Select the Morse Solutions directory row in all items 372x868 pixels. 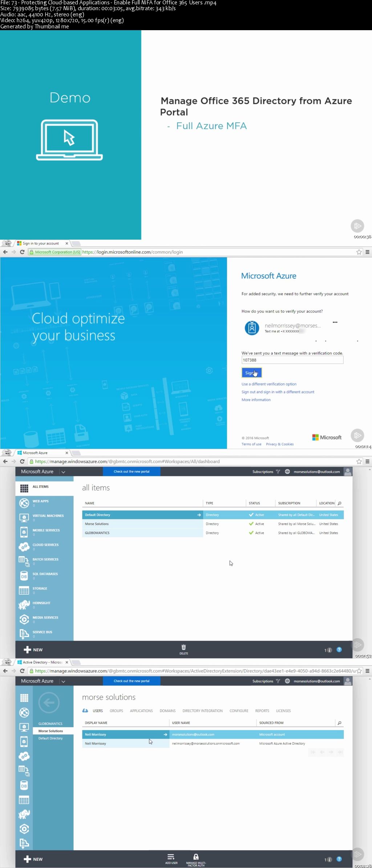[x=213, y=524]
